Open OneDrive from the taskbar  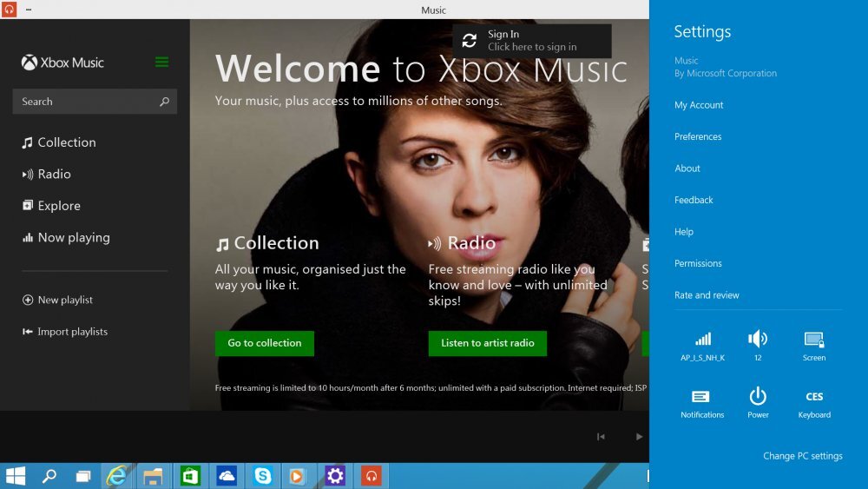tap(227, 476)
